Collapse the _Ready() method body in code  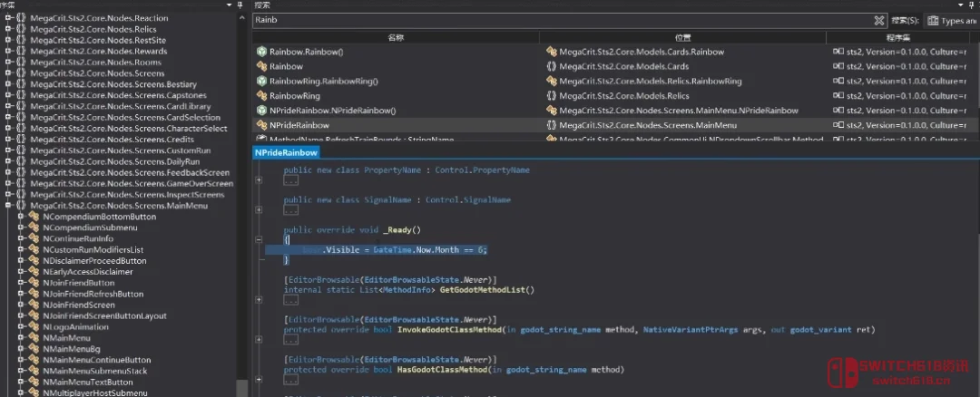[x=259, y=239]
